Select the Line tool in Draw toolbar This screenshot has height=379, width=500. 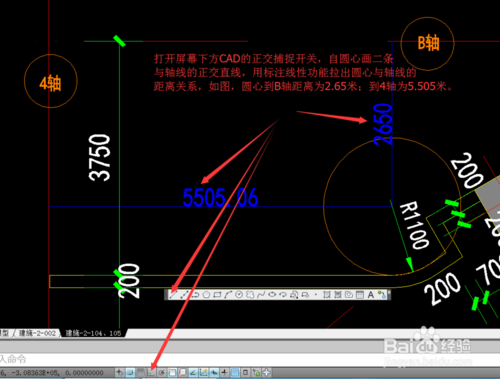[x=174, y=294]
